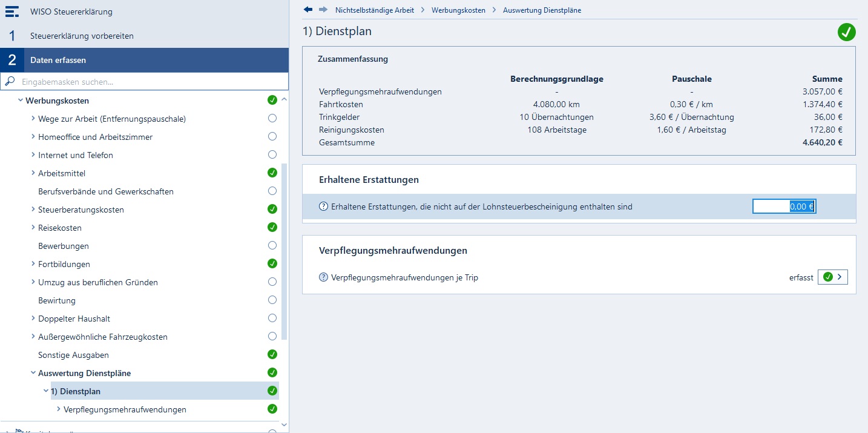Collapse the Auswertung Dienstpläne node
868x433 pixels.
click(x=33, y=373)
